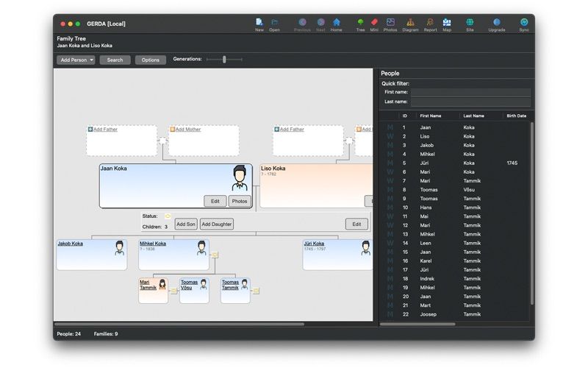Image resolution: width=588 pixels, height=368 pixels.
Task: Select row 14 Leen Tammik in list
Action: click(455, 243)
